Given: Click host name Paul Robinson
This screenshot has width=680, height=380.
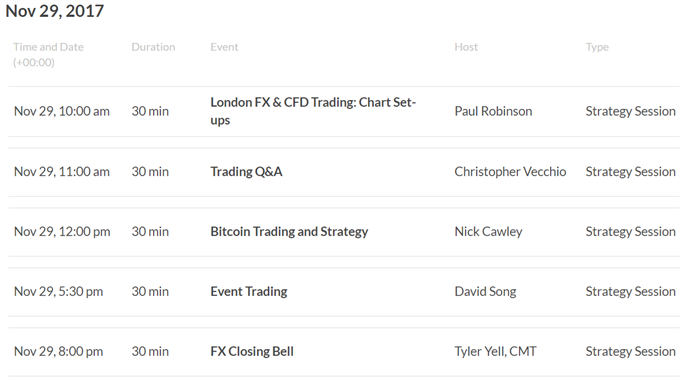Looking at the screenshot, I should [493, 111].
